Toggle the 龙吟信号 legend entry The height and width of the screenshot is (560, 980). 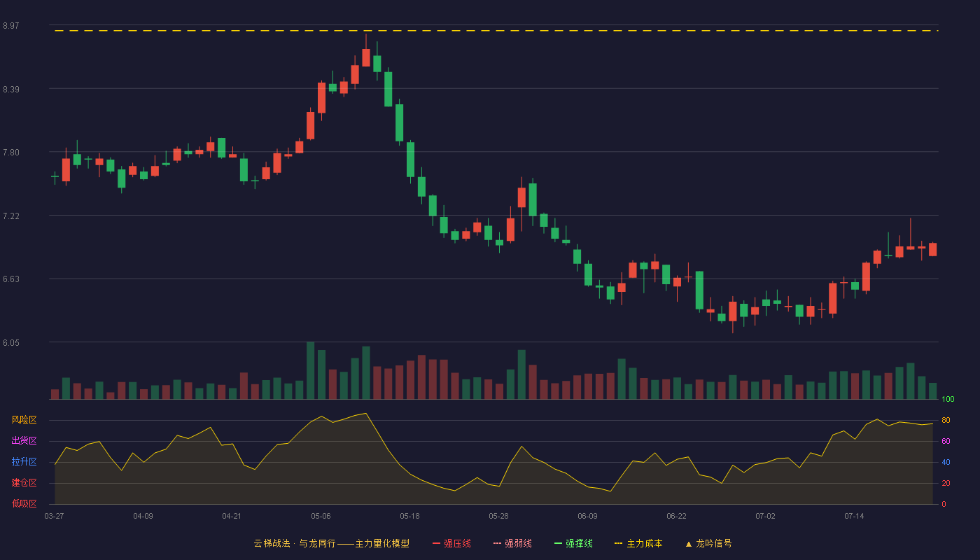point(708,543)
